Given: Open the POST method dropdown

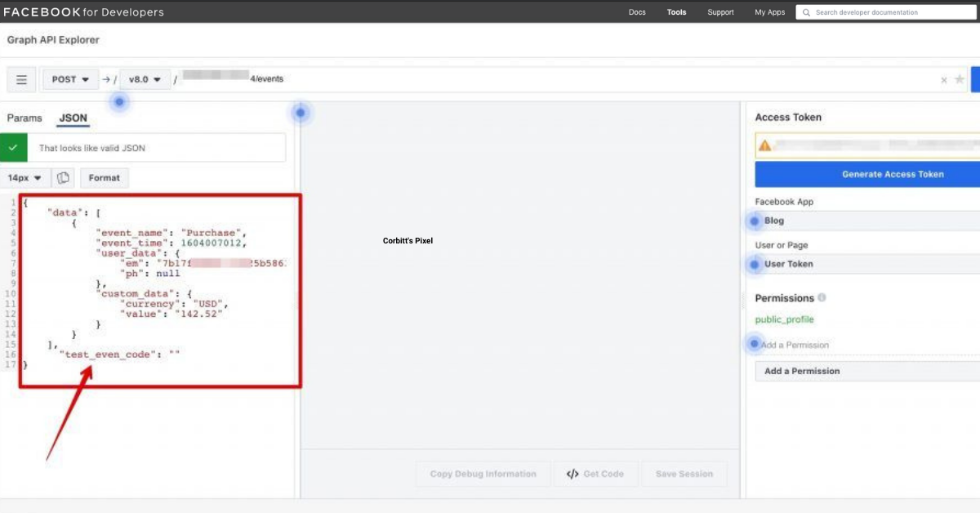Looking at the screenshot, I should [x=71, y=79].
